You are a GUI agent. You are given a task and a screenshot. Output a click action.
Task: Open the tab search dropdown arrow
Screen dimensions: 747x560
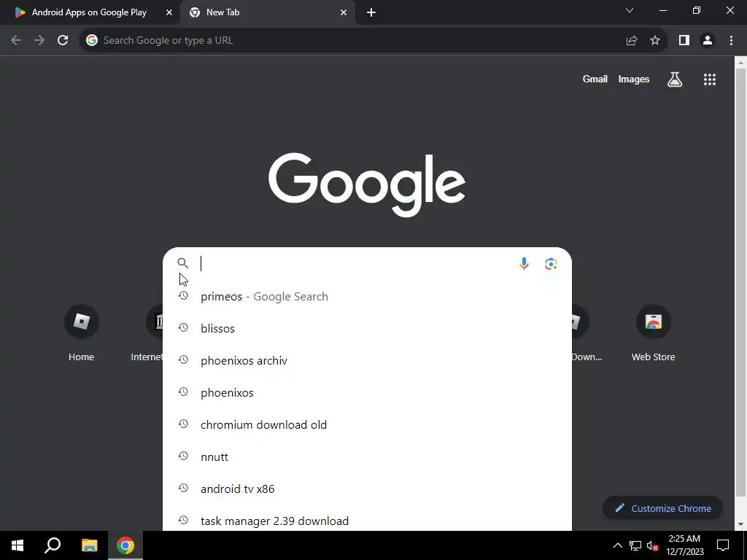(x=630, y=10)
